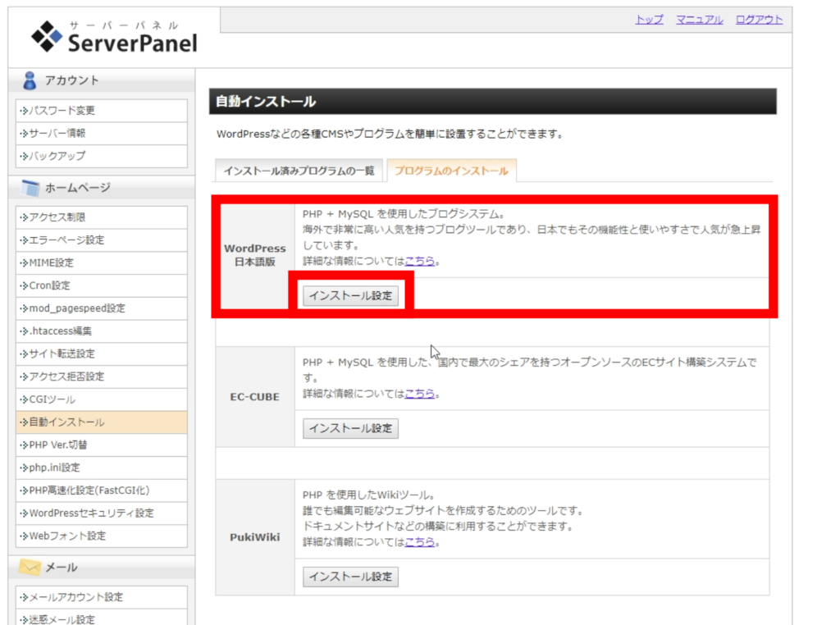
Task: Switch to プログラムのインストール tab
Action: [x=451, y=171]
